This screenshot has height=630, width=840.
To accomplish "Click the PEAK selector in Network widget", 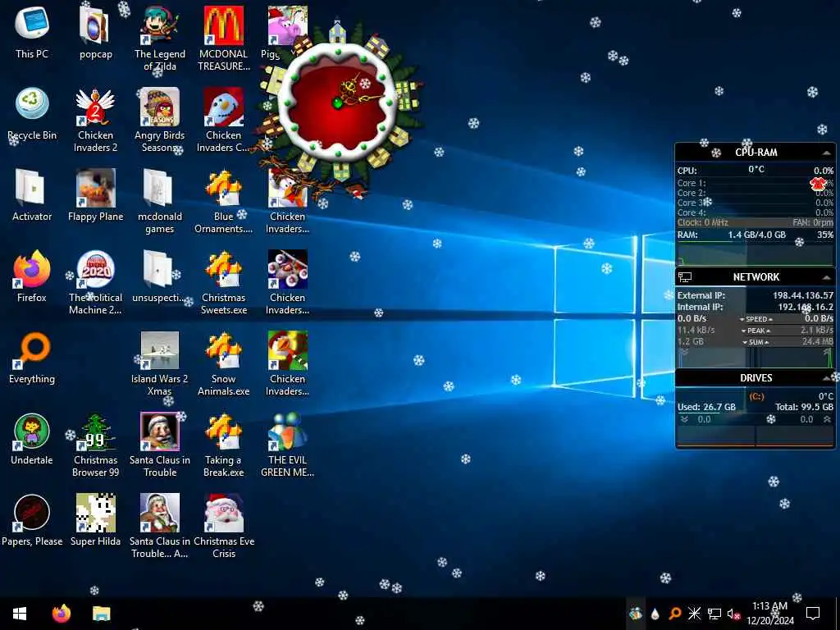I will 756,331.
